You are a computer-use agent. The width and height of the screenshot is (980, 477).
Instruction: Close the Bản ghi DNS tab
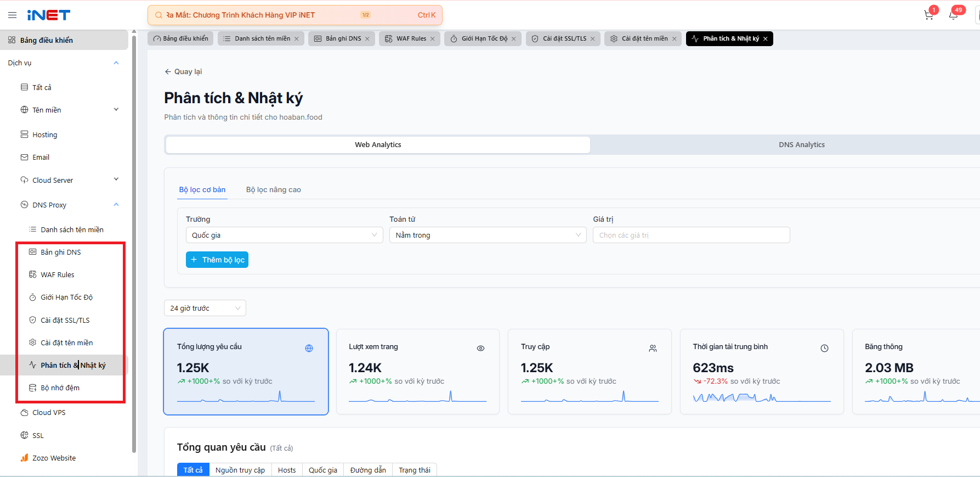[x=367, y=39]
